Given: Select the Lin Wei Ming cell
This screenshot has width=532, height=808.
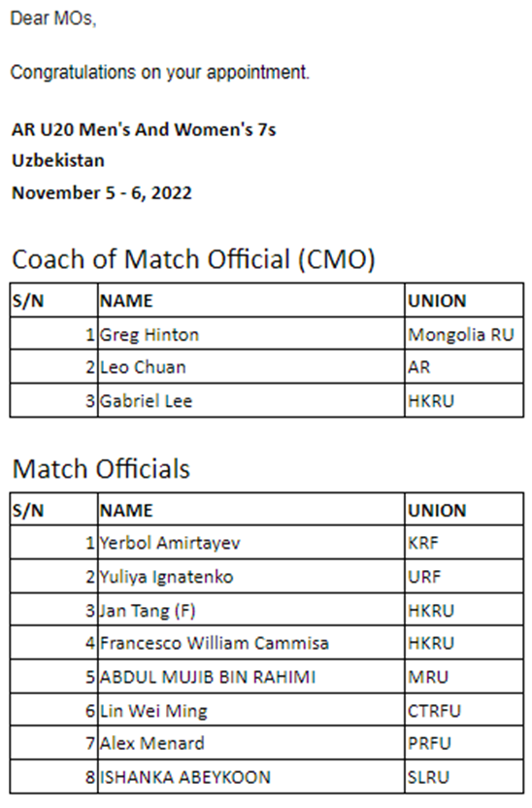Looking at the screenshot, I should tap(250, 711).
